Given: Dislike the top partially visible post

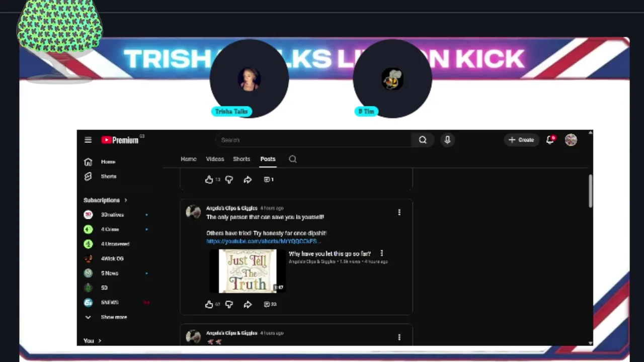Looking at the screenshot, I should [229, 179].
